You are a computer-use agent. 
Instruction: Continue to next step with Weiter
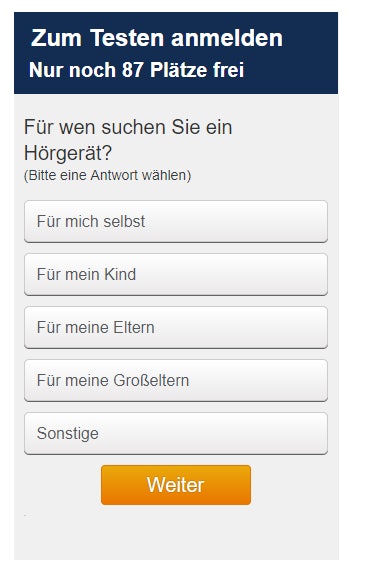(176, 485)
